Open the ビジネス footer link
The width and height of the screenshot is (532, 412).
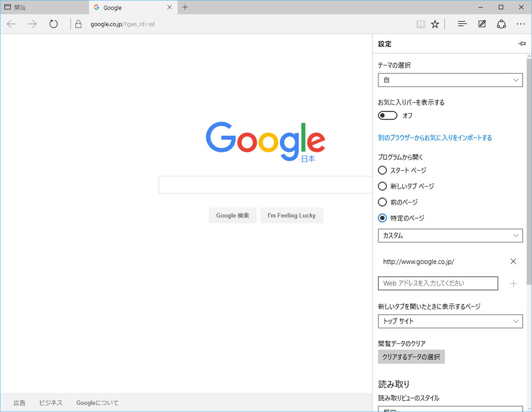[51, 403]
